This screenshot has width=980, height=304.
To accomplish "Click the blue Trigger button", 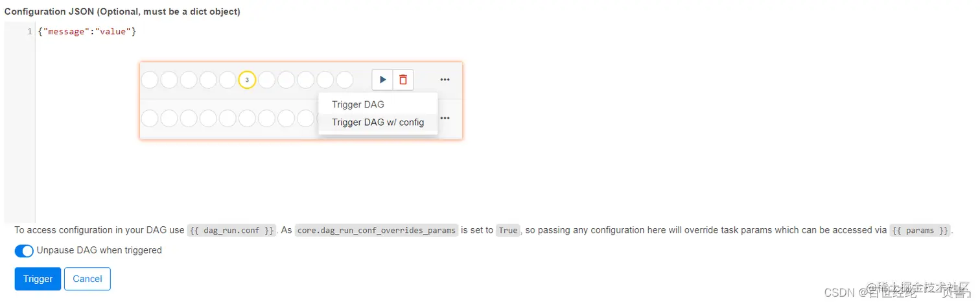I will 38,279.
